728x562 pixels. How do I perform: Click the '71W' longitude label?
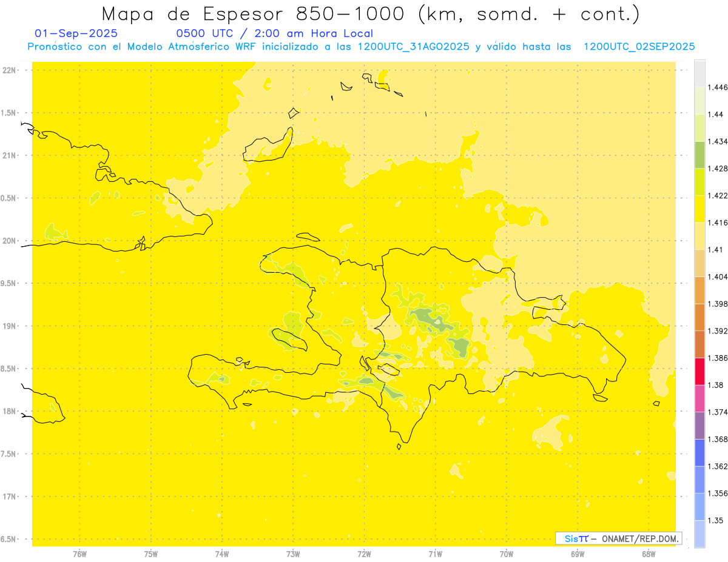(435, 554)
